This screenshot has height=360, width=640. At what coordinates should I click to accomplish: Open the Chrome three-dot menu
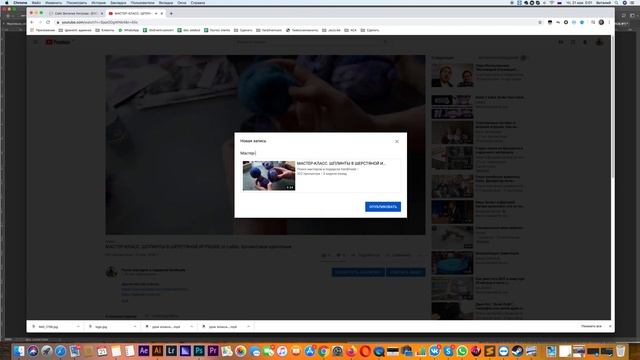pos(609,22)
